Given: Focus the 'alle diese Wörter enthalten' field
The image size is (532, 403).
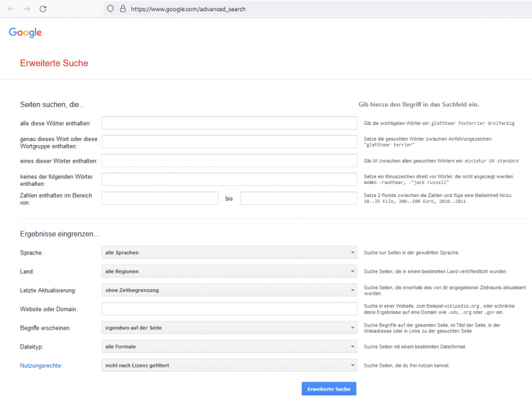Looking at the screenshot, I should (229, 123).
